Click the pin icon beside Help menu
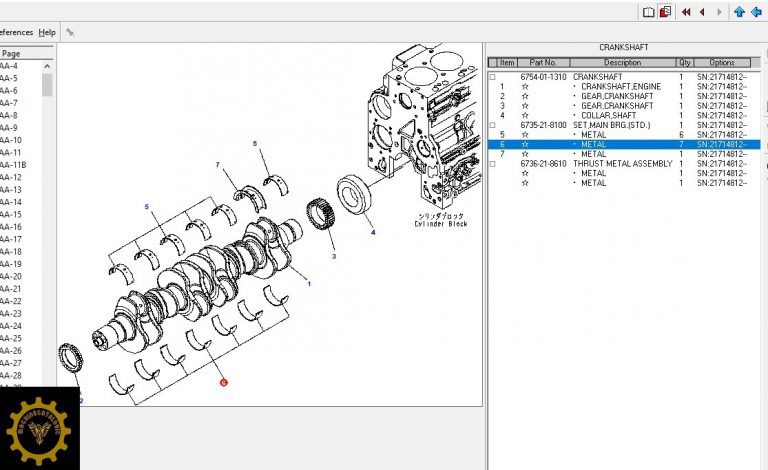The height and width of the screenshot is (470, 768). click(70, 32)
